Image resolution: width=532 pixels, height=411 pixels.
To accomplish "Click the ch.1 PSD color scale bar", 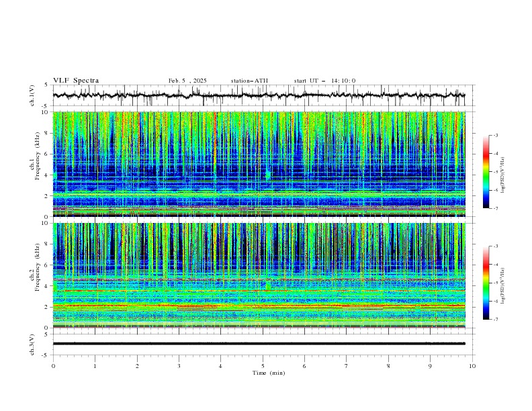I will 486,172.
